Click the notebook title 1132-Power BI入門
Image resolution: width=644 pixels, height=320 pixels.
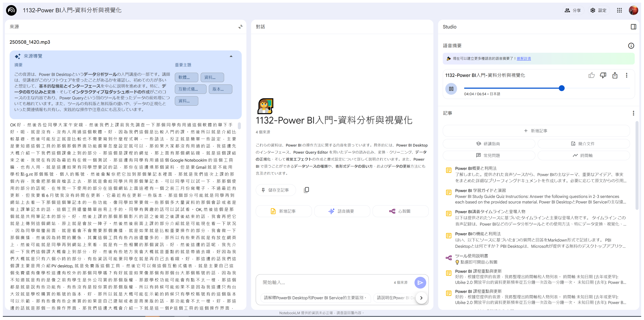tap(72, 10)
